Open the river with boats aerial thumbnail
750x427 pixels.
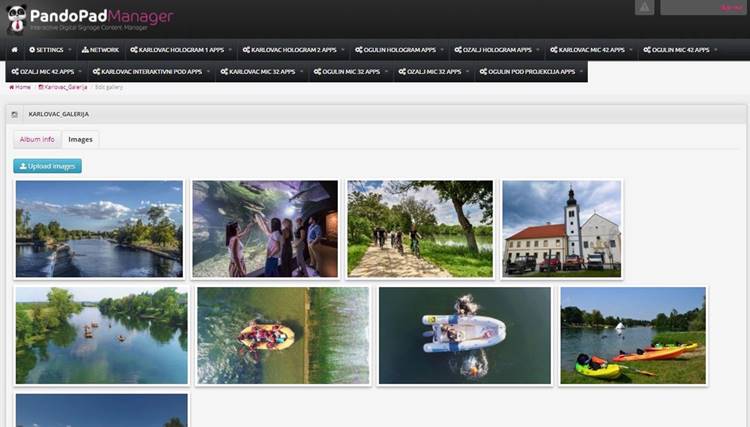(101, 336)
